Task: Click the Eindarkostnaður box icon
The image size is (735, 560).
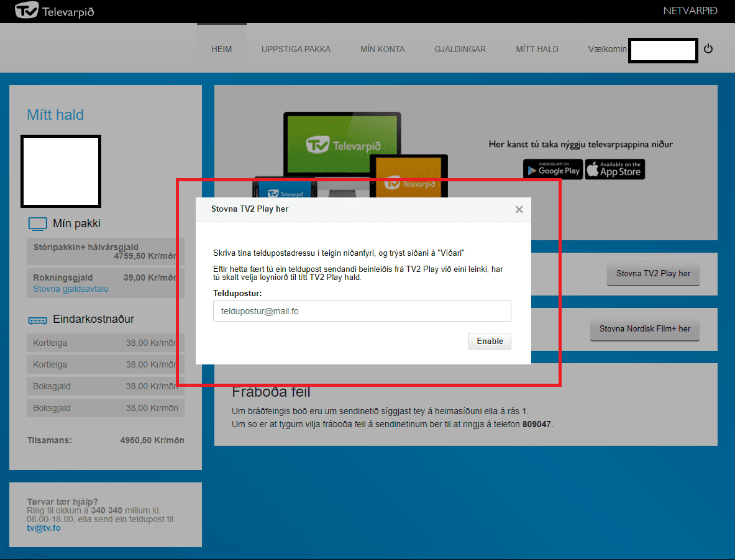Action: pyautogui.click(x=37, y=320)
